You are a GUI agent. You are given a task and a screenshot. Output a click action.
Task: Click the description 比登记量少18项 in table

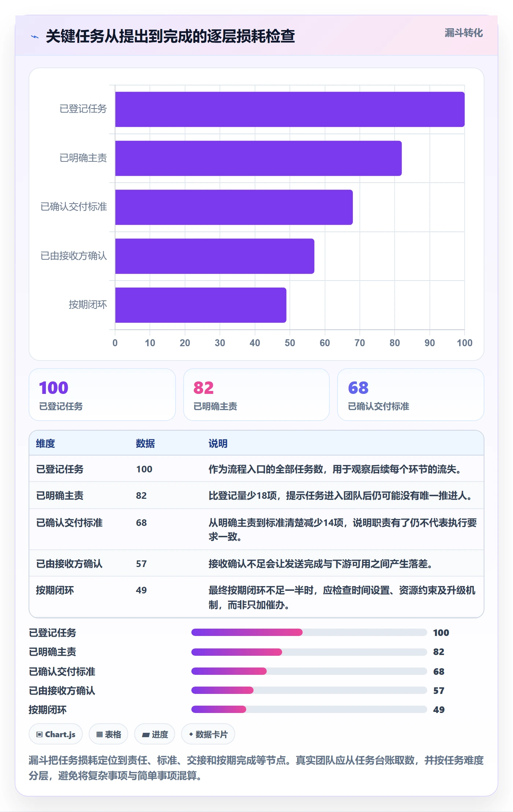tap(340, 495)
